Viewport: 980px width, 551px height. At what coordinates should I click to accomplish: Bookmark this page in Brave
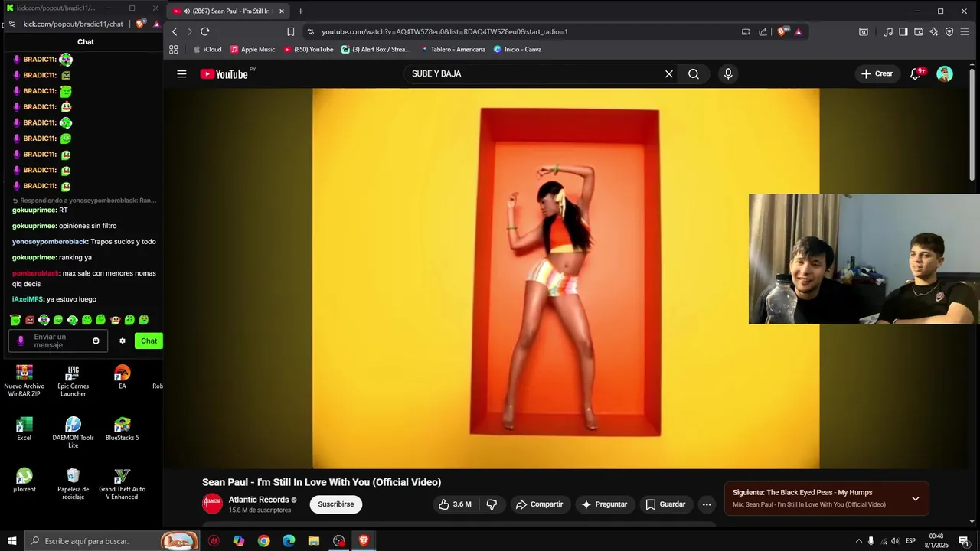point(291,31)
